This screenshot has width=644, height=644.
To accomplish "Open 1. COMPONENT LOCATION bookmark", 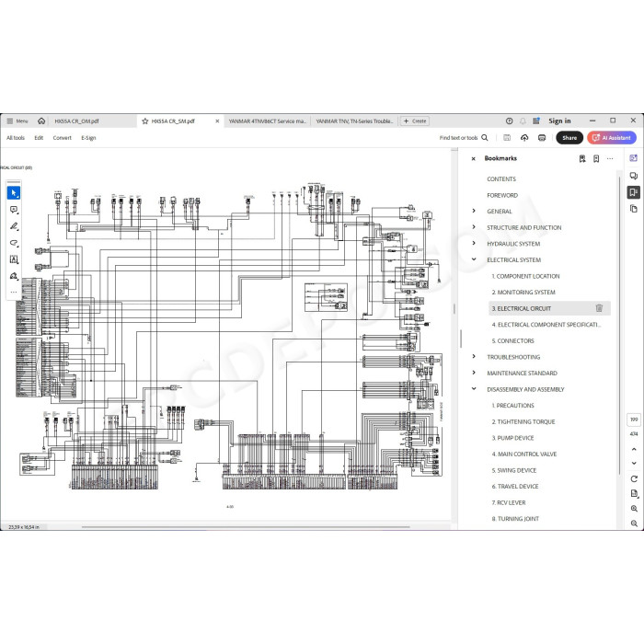I will 525,276.
